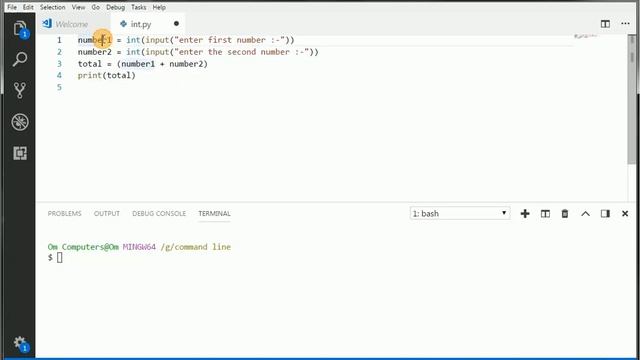This screenshot has width=640, height=360.
Task: Switch to the DEBUG CONSOLE tab
Action: [159, 213]
